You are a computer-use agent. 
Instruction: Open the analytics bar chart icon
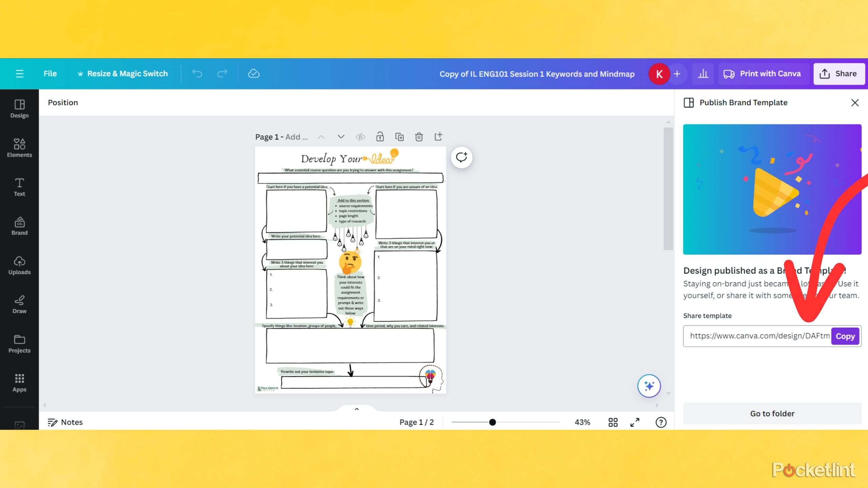pos(703,74)
